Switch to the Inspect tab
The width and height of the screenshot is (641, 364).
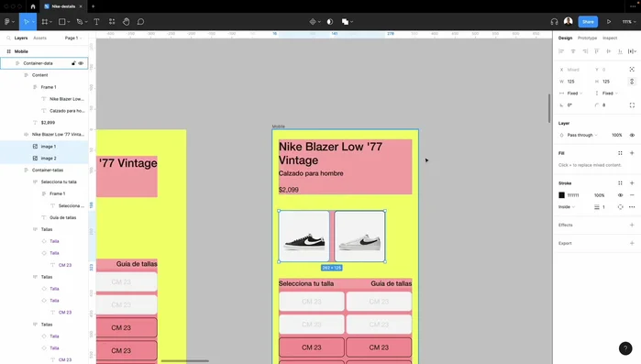(610, 38)
